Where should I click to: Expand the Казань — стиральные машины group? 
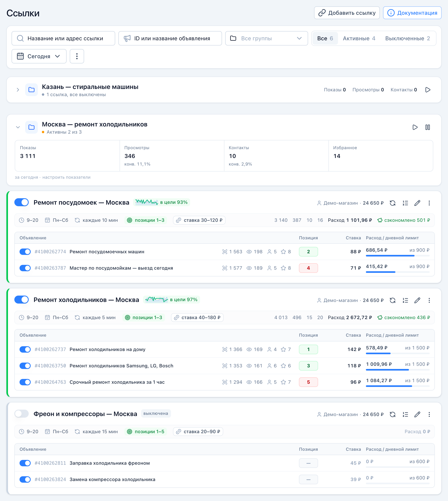tap(18, 90)
